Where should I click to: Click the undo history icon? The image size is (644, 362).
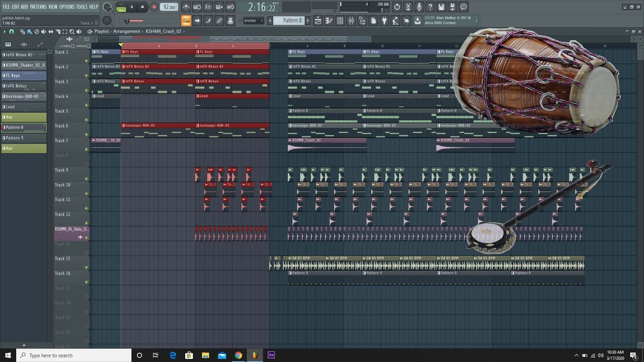pyautogui.click(x=396, y=7)
